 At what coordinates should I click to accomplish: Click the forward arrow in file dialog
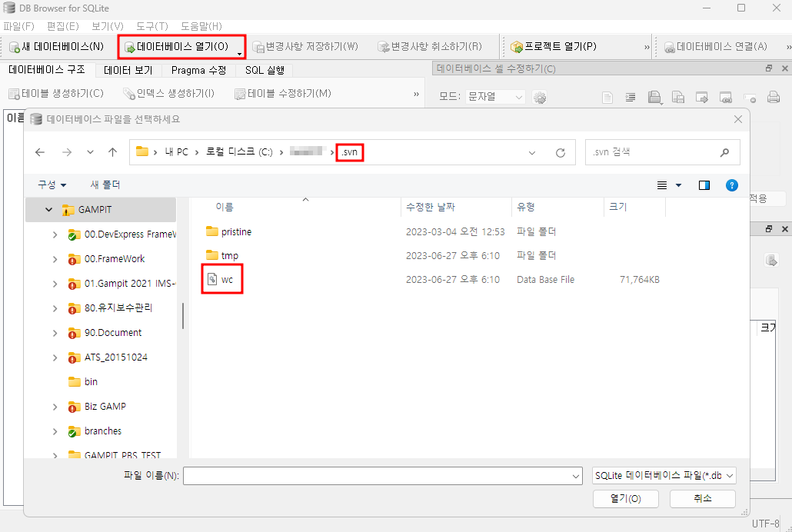[x=67, y=152]
